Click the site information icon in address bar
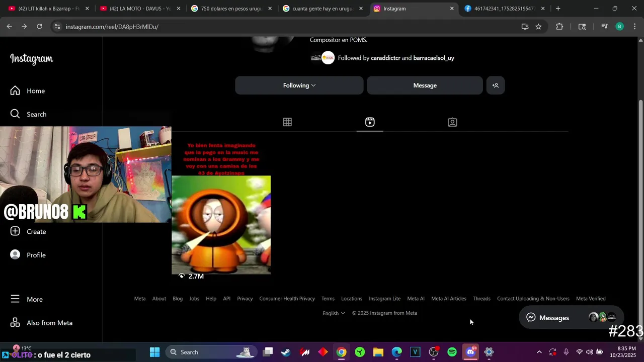 point(57,27)
